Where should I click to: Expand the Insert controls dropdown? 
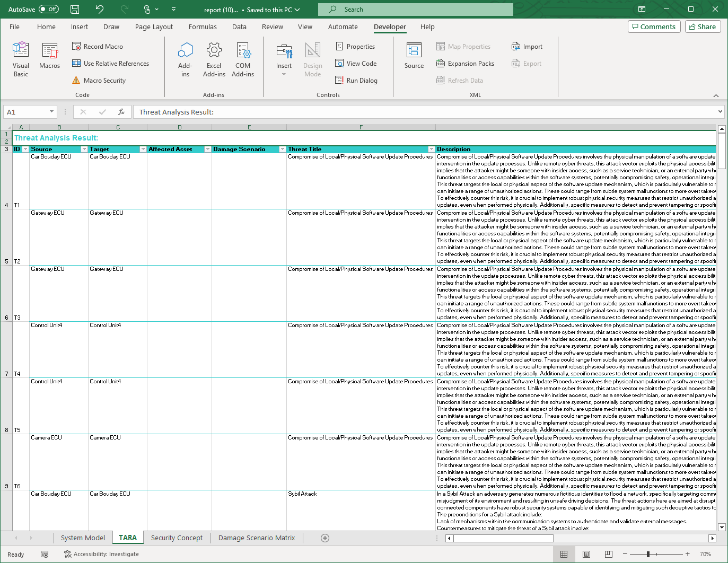pyautogui.click(x=284, y=74)
